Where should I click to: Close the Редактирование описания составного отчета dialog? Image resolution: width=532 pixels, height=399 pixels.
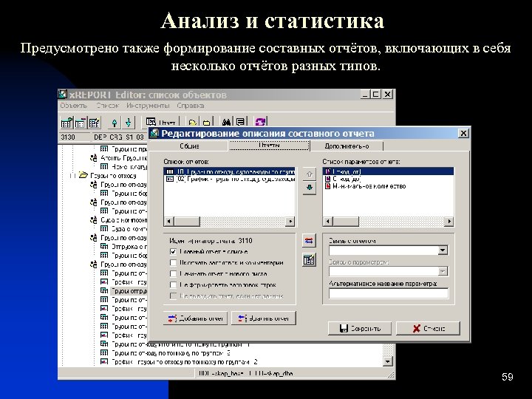point(463,133)
